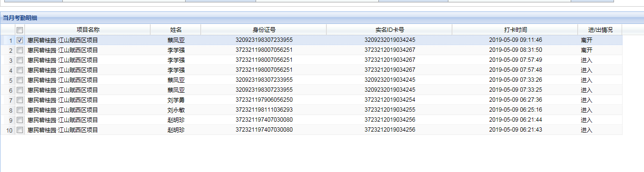Click 离开 status in row 1
Viewport: 644px width, 172px height.
(x=586, y=40)
